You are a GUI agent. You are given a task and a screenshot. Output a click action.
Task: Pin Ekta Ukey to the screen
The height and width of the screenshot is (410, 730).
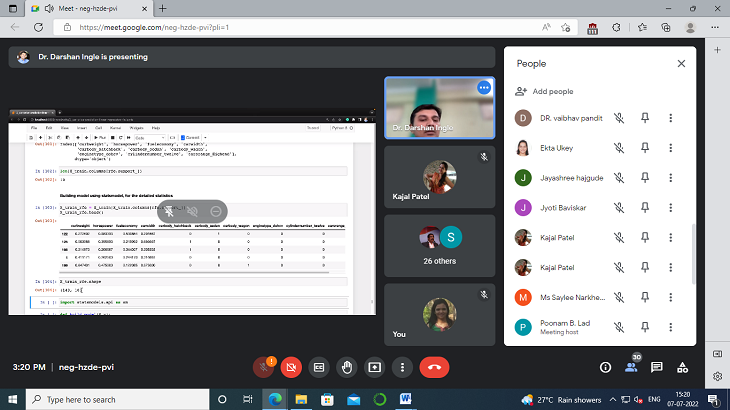[x=646, y=148]
